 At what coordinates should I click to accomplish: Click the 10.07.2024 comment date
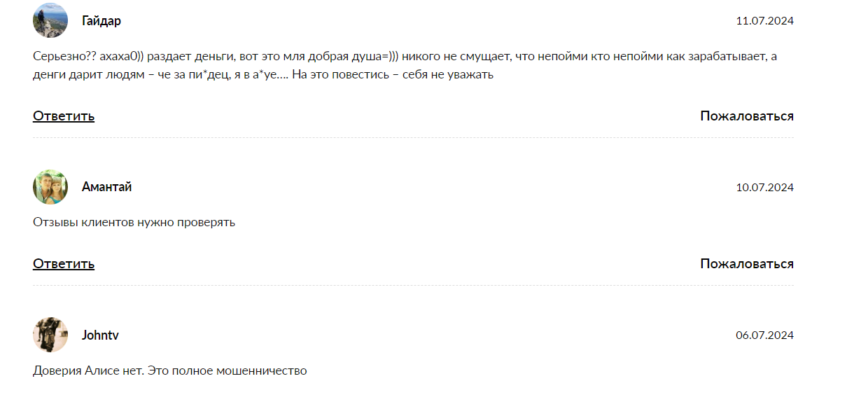pyautogui.click(x=764, y=188)
